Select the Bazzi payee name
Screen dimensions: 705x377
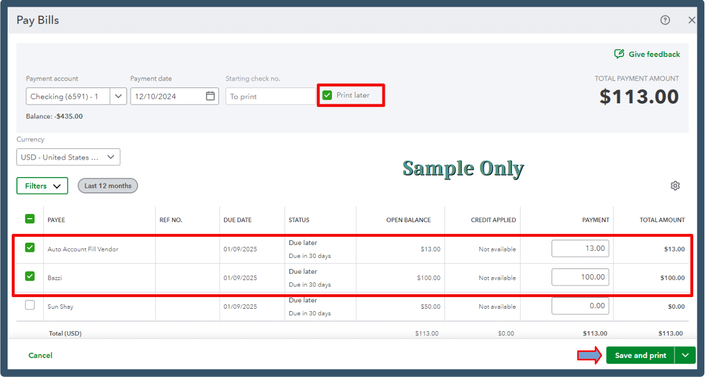click(55, 278)
